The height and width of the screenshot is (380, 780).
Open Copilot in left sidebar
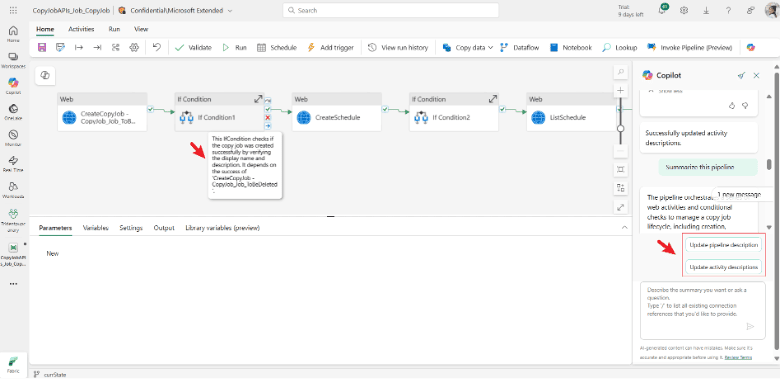pyautogui.click(x=13, y=86)
